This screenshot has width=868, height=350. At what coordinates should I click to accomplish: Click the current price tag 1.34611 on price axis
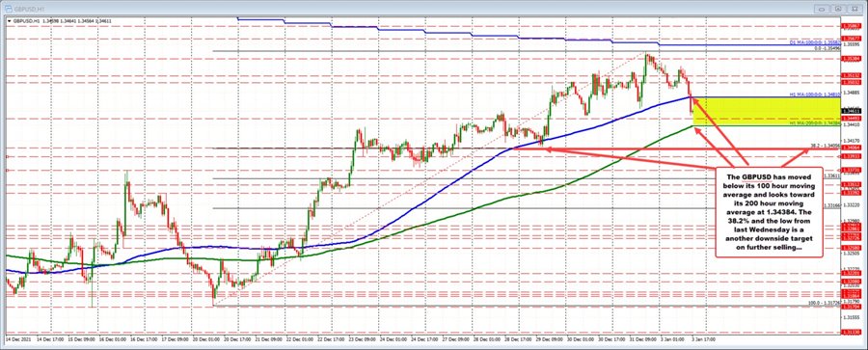pos(851,111)
